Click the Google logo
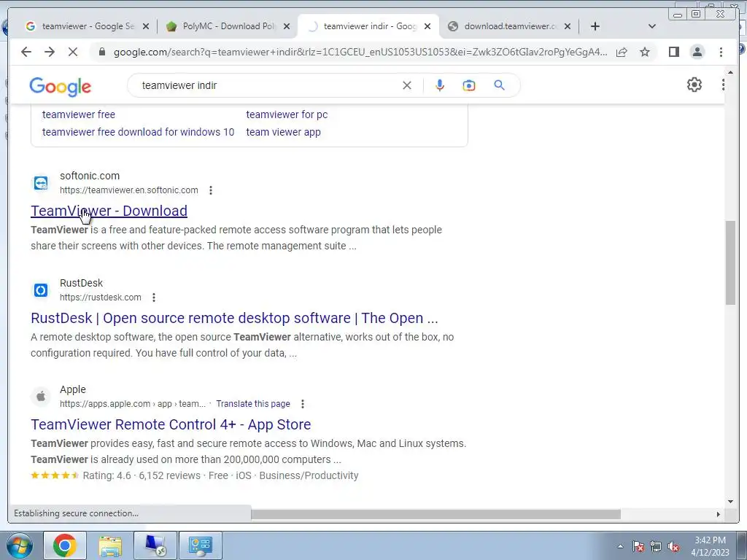 click(x=60, y=87)
